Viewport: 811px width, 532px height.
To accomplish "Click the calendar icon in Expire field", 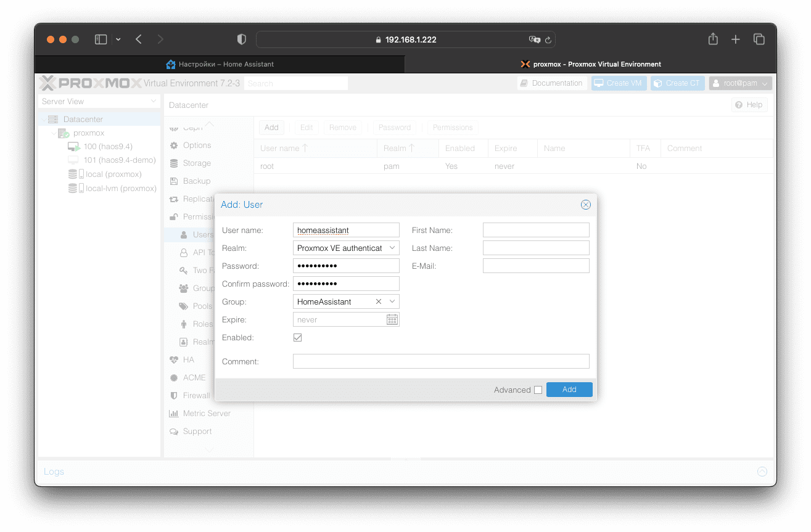I will pos(392,319).
